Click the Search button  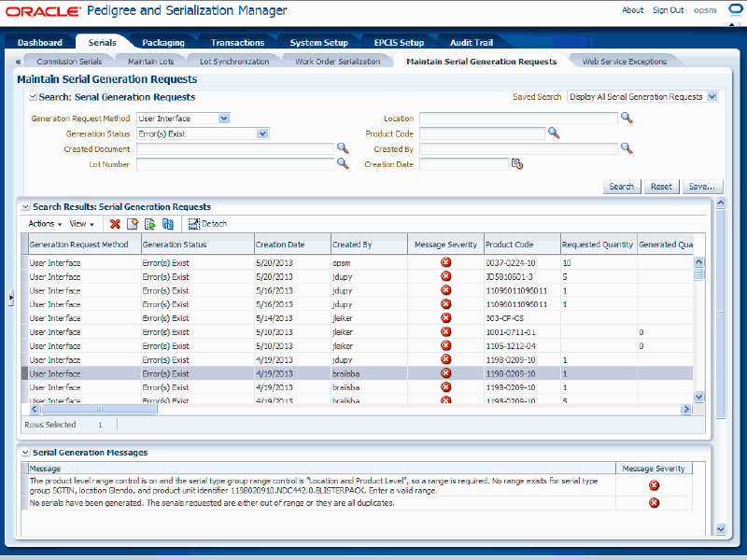(x=622, y=187)
